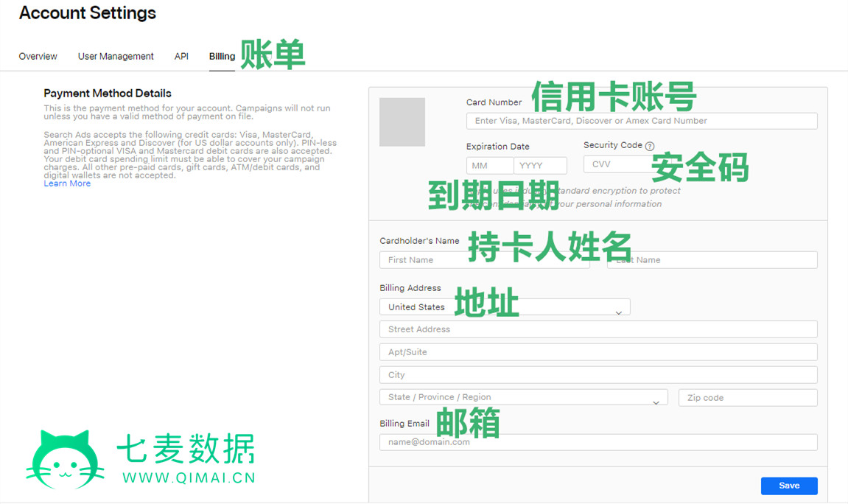Click the gray card image placeholder
Screen dimensions: 848x504
pyautogui.click(x=402, y=122)
